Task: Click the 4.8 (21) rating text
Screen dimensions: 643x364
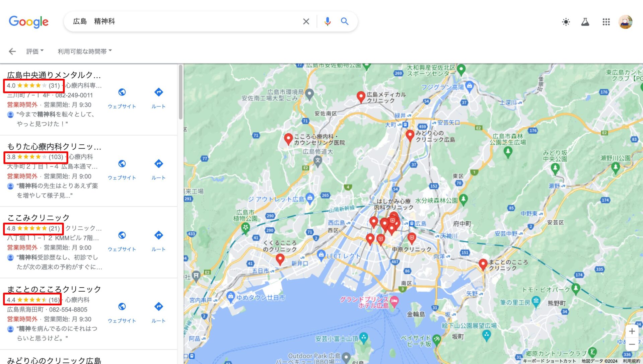Action: pyautogui.click(x=33, y=228)
